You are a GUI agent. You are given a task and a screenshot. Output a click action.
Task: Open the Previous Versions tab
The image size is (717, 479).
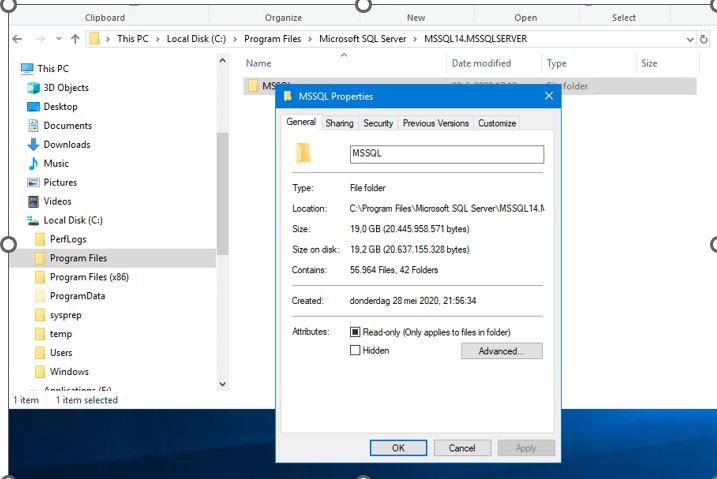[435, 123]
